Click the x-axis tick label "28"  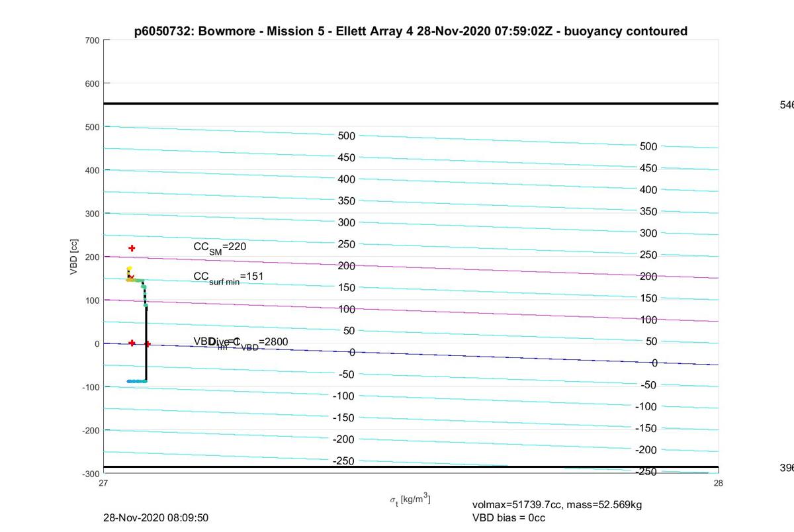(x=719, y=483)
